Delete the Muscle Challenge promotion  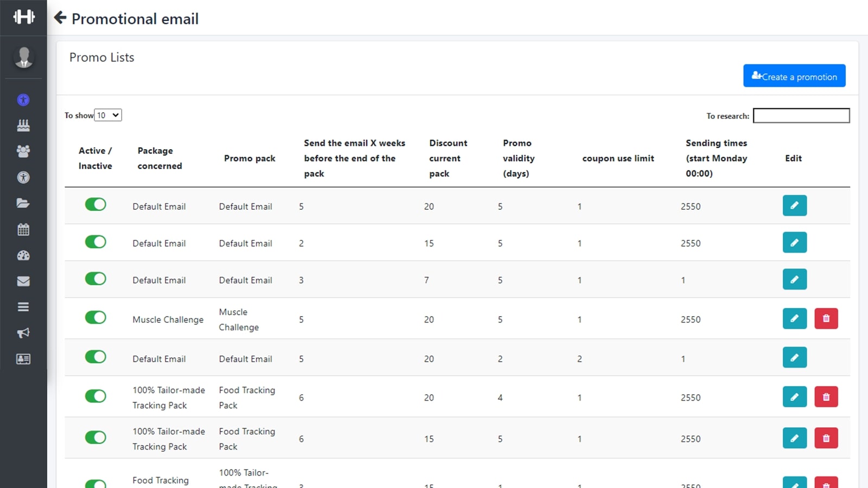[826, 319]
